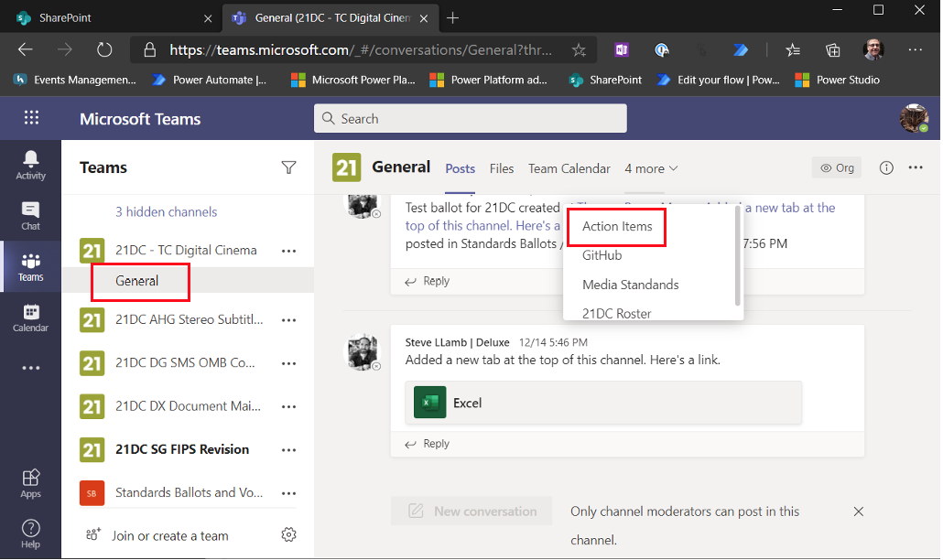Open Apps from the left sidebar
Viewport: 943px width, 560px height.
[x=30, y=482]
